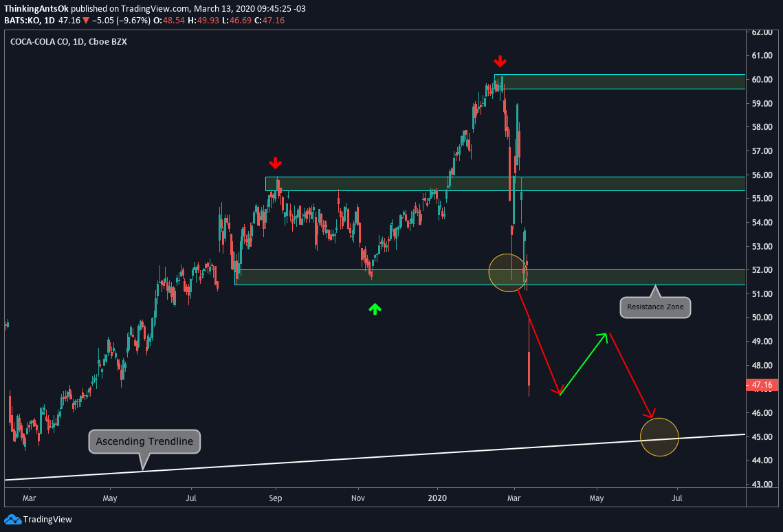The width and height of the screenshot is (783, 532).
Task: Click the COCA-COLA CO, 1D, Cboe BZX title
Action: (x=69, y=41)
